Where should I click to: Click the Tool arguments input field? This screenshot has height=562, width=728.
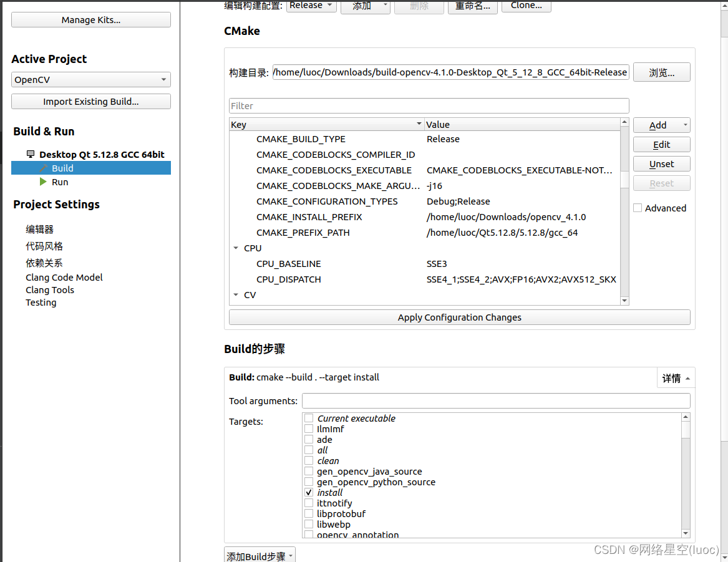496,401
